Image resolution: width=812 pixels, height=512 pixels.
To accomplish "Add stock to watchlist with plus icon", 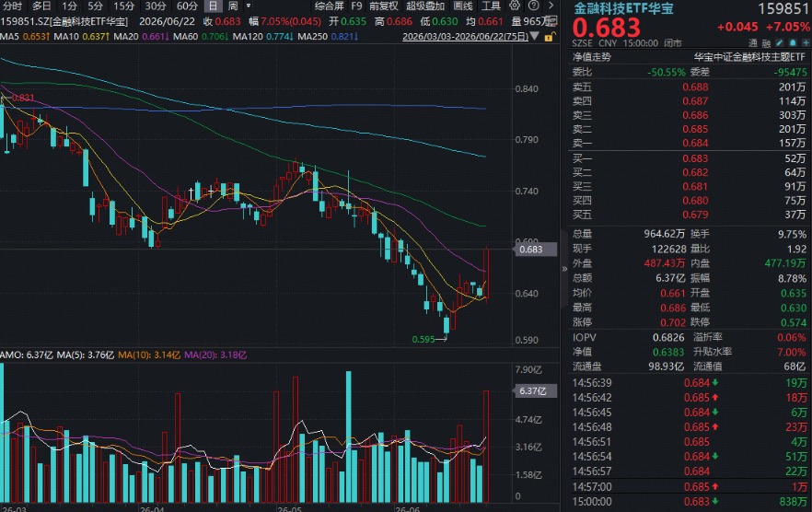I will tap(806, 43).
